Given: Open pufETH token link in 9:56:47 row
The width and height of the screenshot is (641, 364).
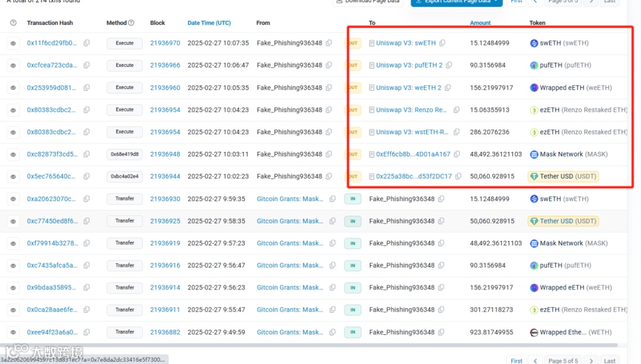Looking at the screenshot, I should pos(566,265).
